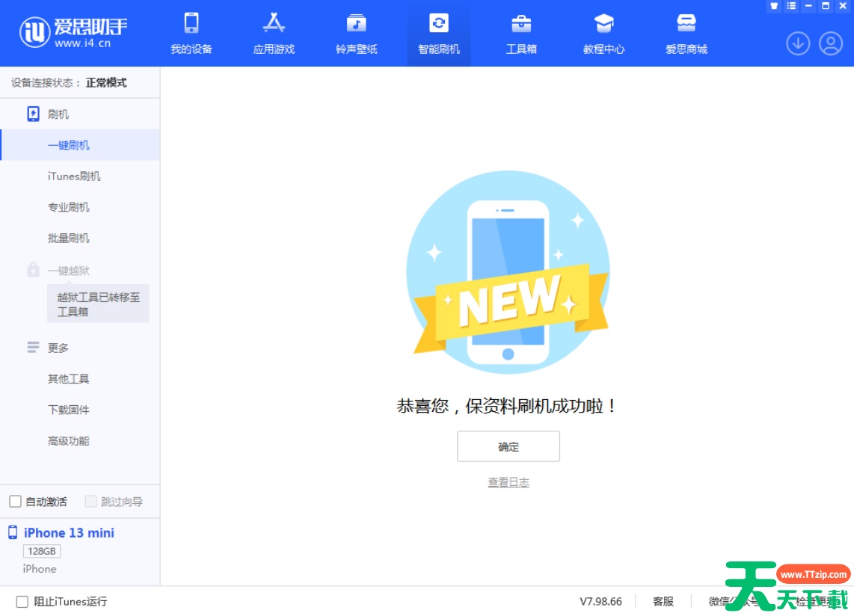Open the 查看日志 log link

[509, 483]
